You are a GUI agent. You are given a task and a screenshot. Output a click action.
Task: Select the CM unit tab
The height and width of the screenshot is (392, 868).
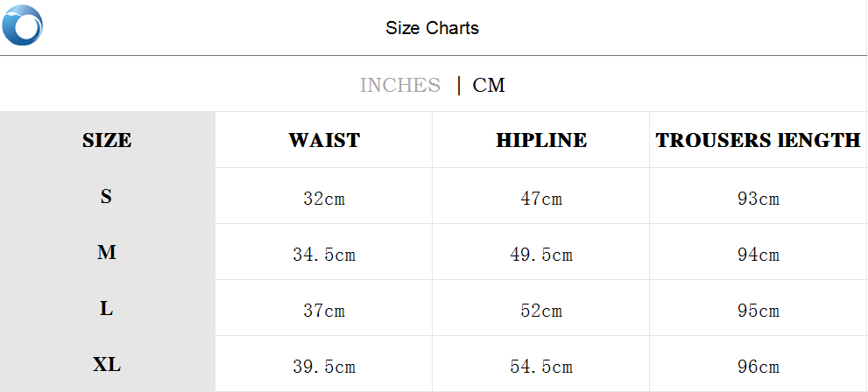tap(489, 85)
